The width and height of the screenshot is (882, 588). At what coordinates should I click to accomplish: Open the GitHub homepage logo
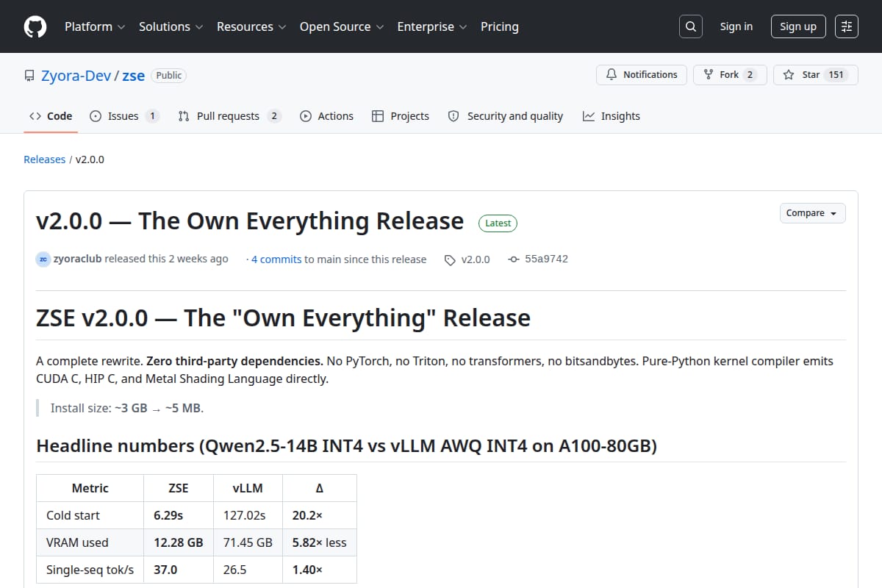click(35, 26)
